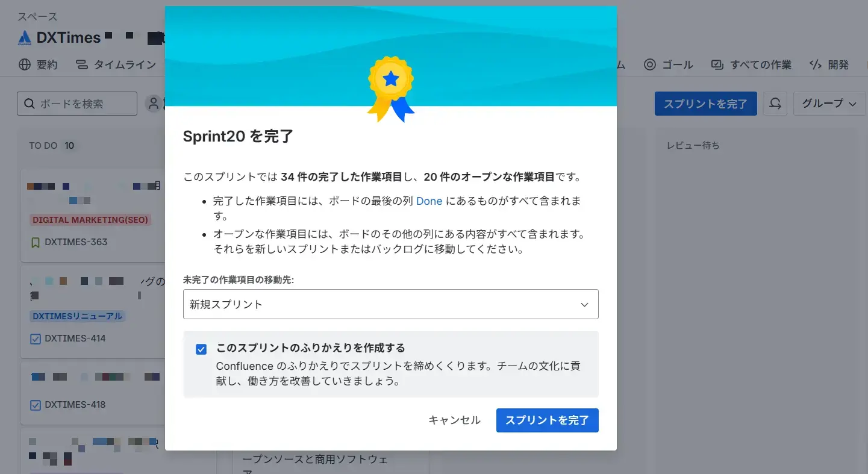
Task: Click the task checkmark icon on DXTIMES-414
Action: click(x=35, y=338)
